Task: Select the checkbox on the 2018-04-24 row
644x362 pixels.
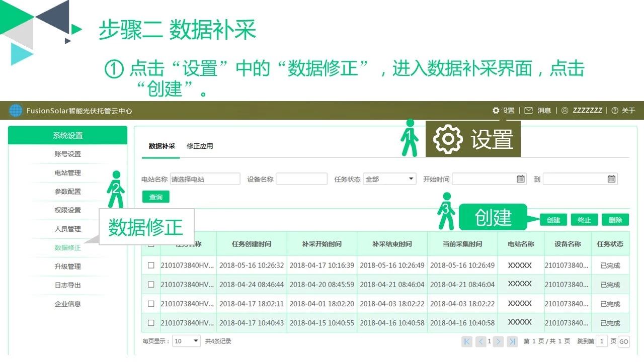Action: tap(151, 284)
